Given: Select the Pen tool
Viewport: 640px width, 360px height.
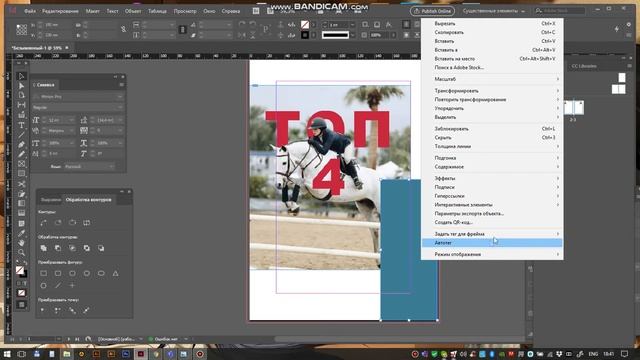Looking at the screenshot, I should coord(21,144).
